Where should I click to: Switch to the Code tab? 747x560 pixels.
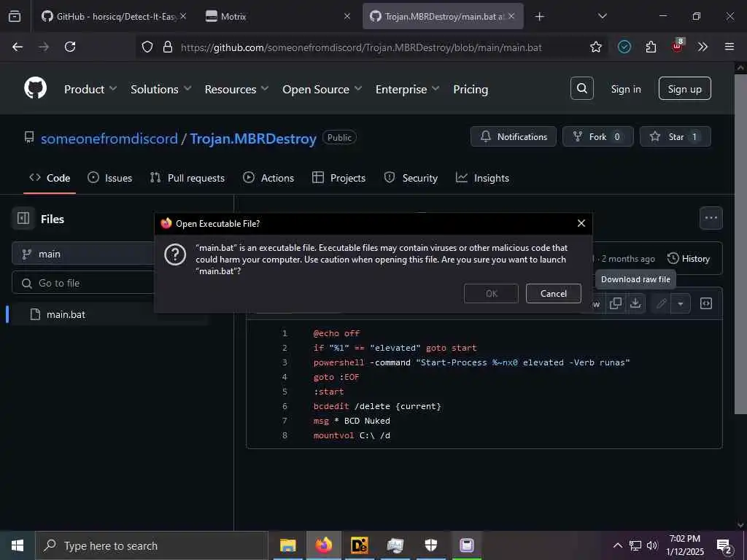coord(50,178)
